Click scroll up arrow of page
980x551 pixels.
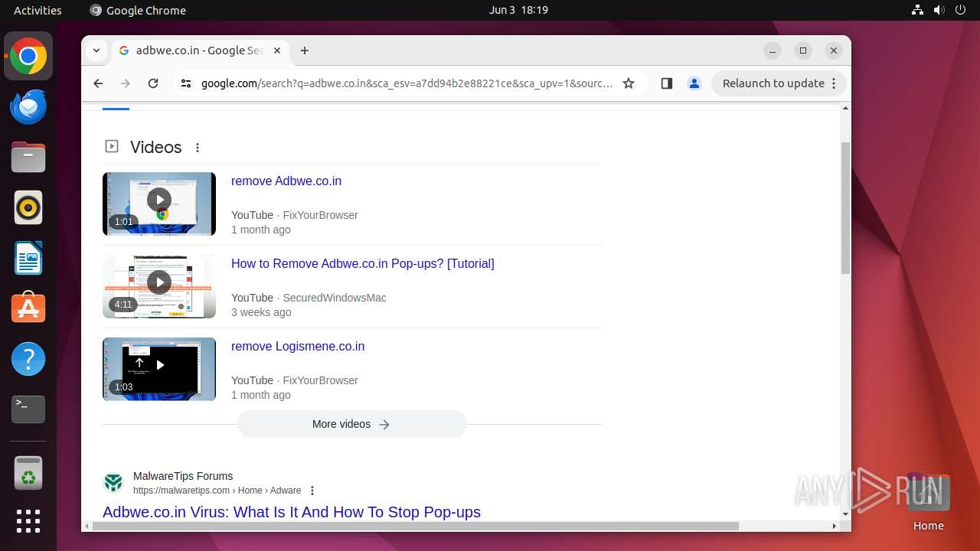[x=845, y=109]
